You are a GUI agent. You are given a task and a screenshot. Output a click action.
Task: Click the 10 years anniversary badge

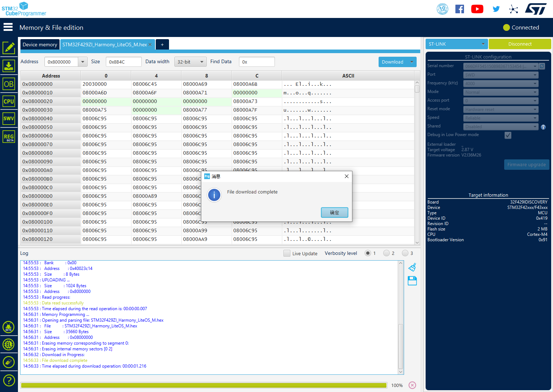click(x=442, y=9)
